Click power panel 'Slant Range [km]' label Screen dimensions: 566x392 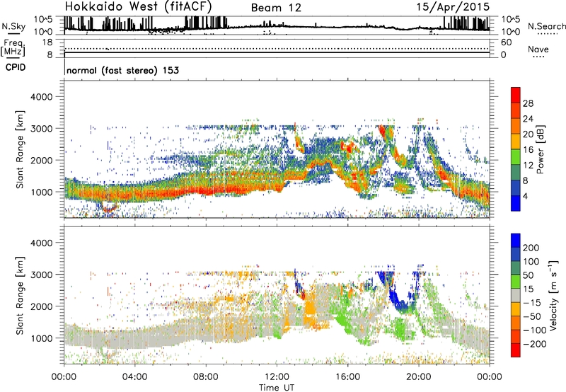20,149
